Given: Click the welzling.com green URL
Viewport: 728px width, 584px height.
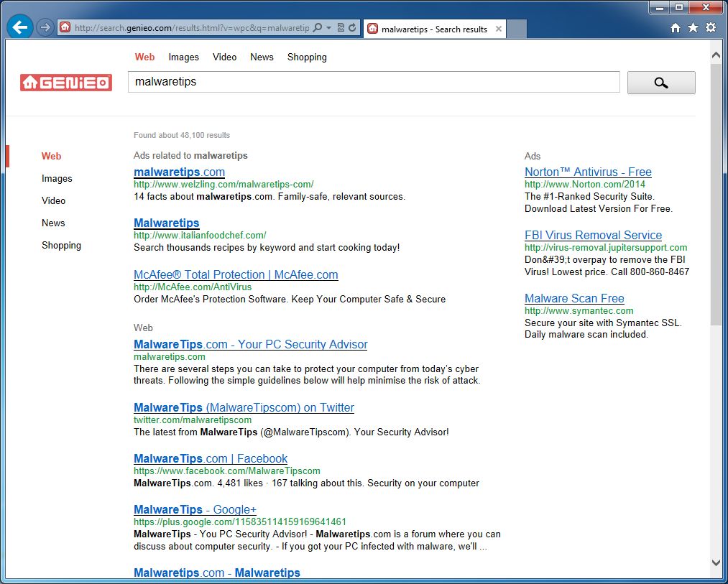Looking at the screenshot, I should coord(224,185).
